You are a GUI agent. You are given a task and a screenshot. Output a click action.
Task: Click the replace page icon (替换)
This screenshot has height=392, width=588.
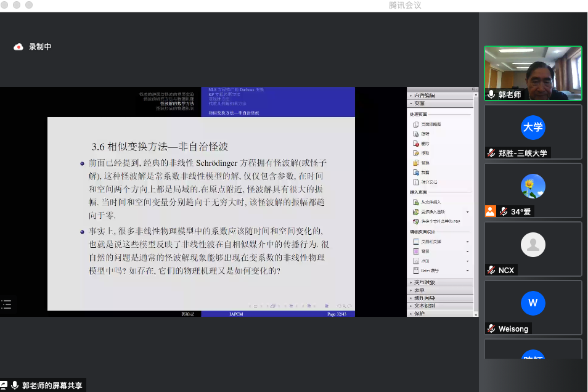[417, 163]
